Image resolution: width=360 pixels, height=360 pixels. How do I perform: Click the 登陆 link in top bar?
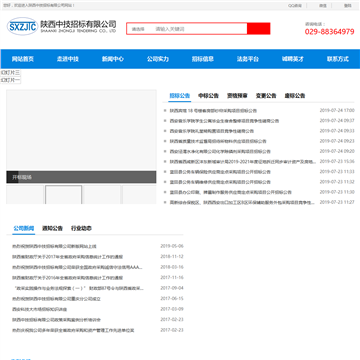pos(348,6)
